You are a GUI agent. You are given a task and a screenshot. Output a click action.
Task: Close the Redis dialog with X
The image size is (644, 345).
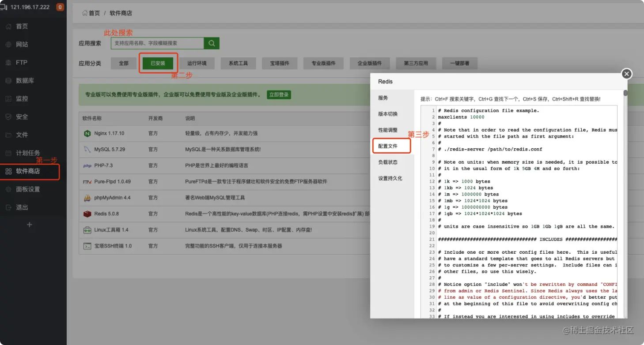tap(626, 74)
